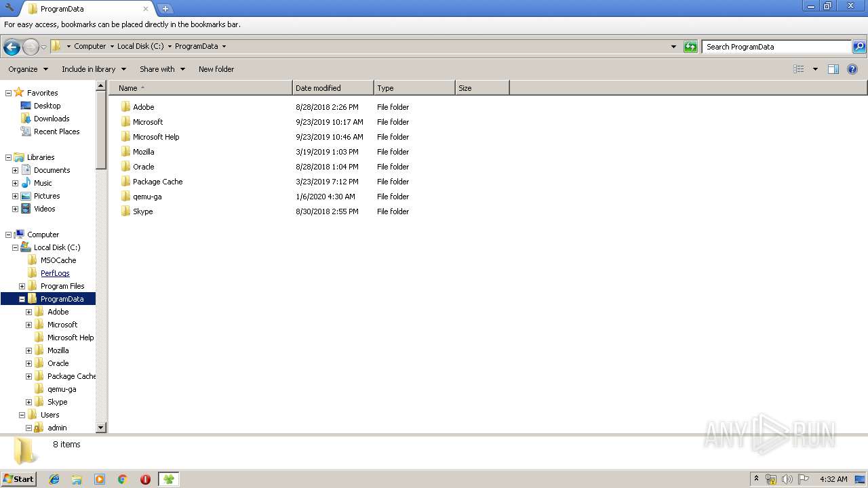Click the search magnifier icon

tap(859, 47)
